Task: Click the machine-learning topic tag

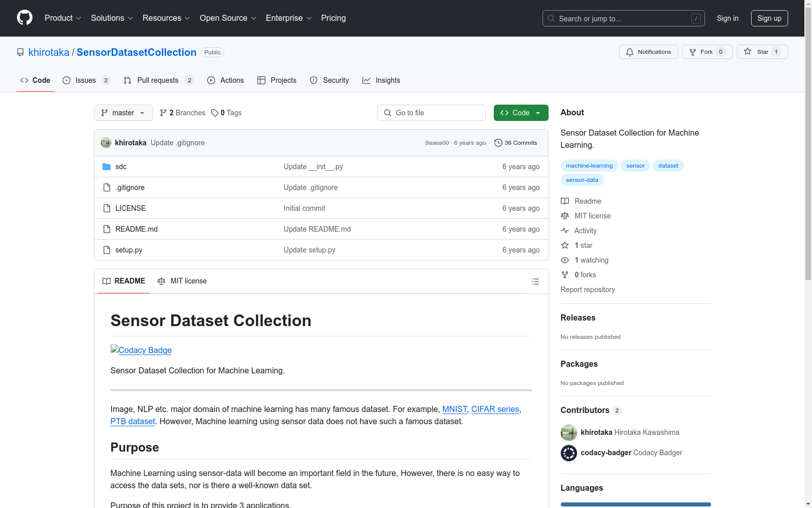Action: pos(589,166)
